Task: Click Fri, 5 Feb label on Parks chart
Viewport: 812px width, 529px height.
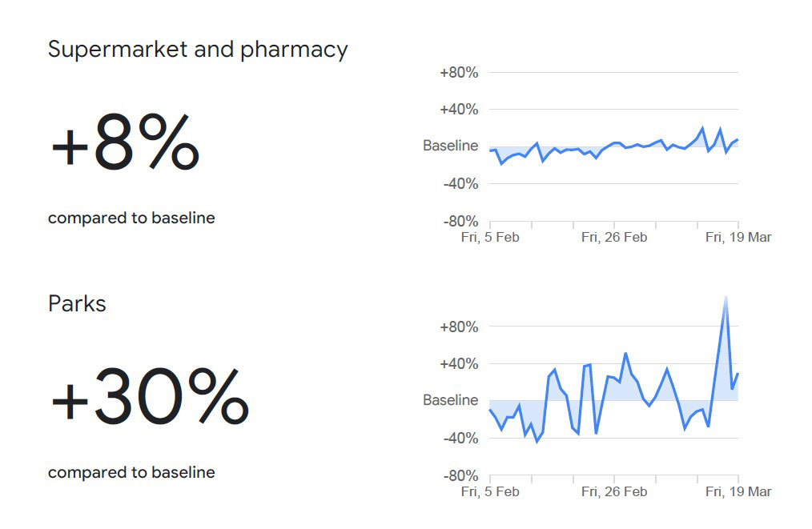Action: pos(490,491)
